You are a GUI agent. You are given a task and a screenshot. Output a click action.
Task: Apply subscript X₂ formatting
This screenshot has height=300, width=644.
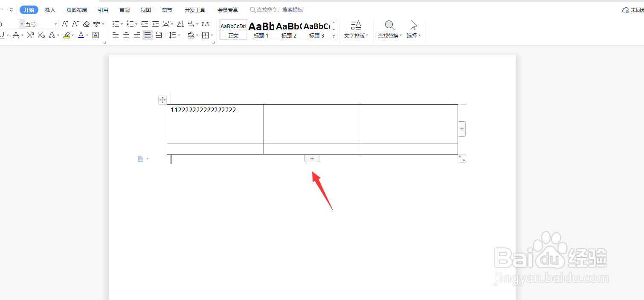[x=41, y=35]
